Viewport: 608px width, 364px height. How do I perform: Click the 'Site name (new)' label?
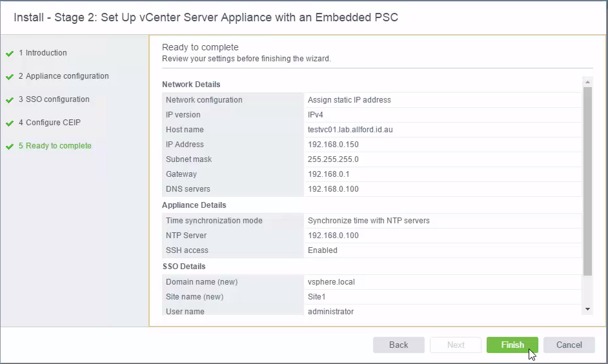pyautogui.click(x=195, y=296)
